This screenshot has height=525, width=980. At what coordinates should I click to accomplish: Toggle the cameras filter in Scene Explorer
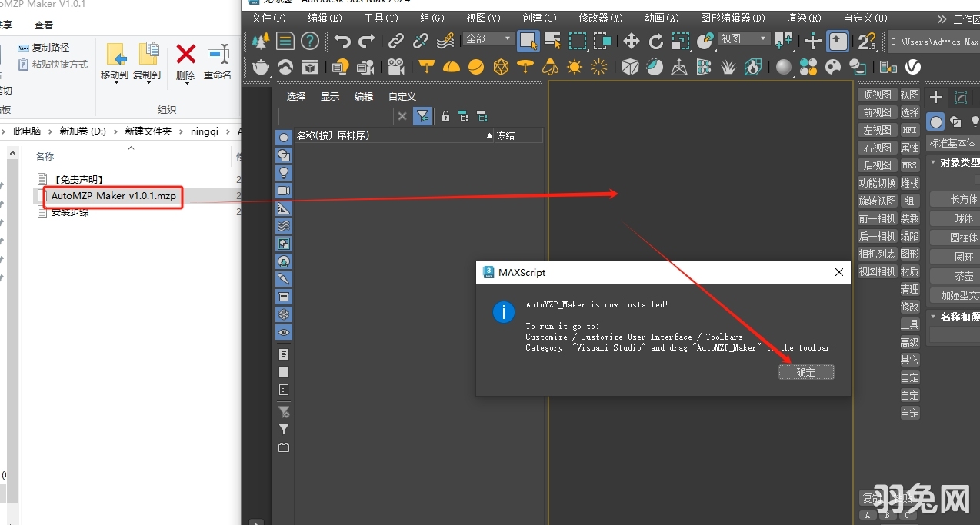pos(284,191)
